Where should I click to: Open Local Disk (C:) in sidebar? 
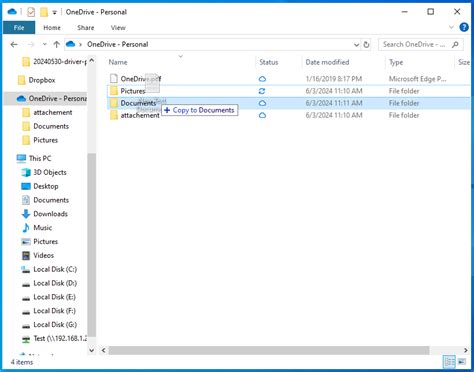point(49,269)
